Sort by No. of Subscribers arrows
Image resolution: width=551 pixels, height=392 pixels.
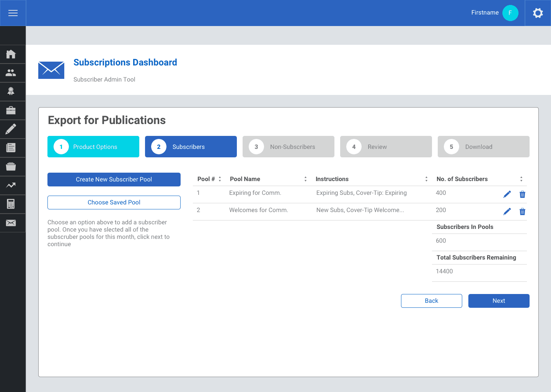click(521, 179)
